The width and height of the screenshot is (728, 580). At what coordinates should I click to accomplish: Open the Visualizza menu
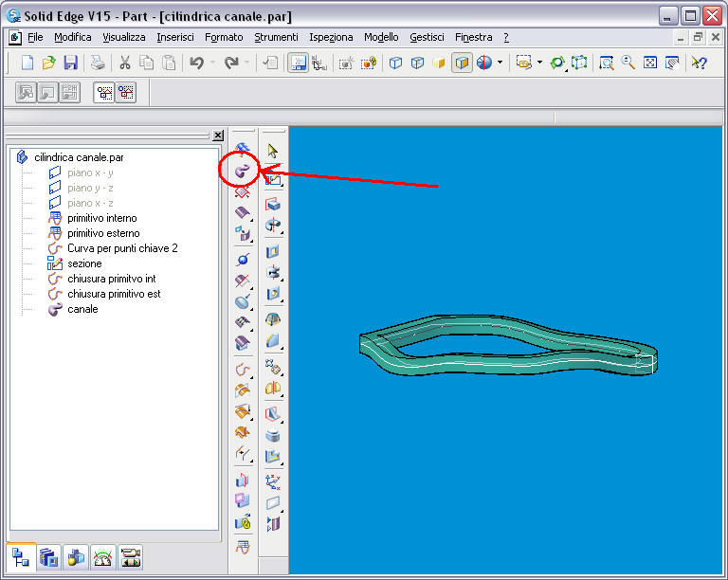(x=124, y=37)
